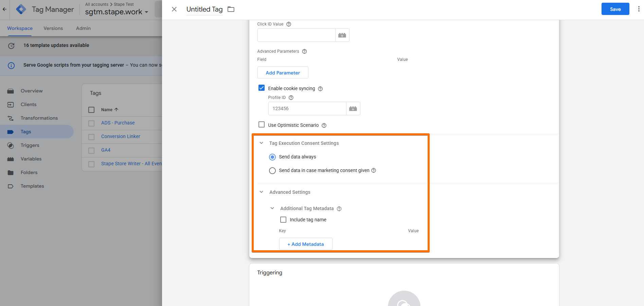Show help for Additional Tag Metadata
Image resolution: width=644 pixels, height=306 pixels.
click(x=339, y=209)
